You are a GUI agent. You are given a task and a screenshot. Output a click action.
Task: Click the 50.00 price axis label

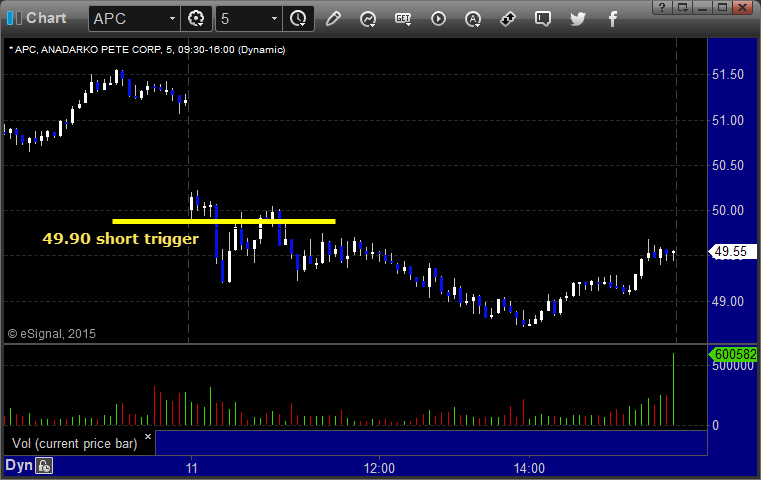[x=728, y=211]
